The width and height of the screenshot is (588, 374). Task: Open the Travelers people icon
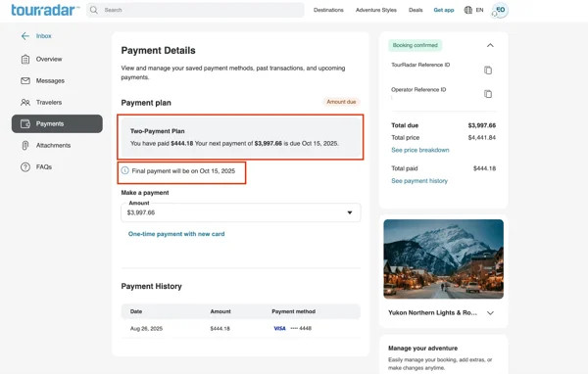[x=25, y=102]
